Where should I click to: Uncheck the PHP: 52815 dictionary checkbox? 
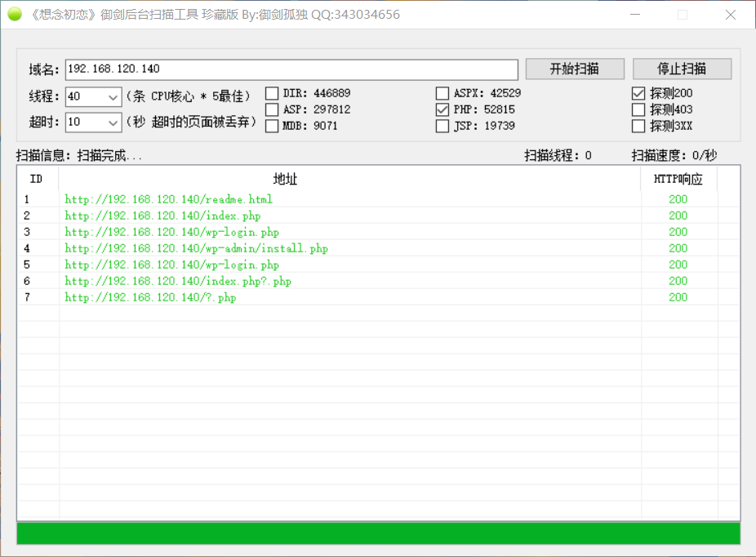tap(442, 109)
